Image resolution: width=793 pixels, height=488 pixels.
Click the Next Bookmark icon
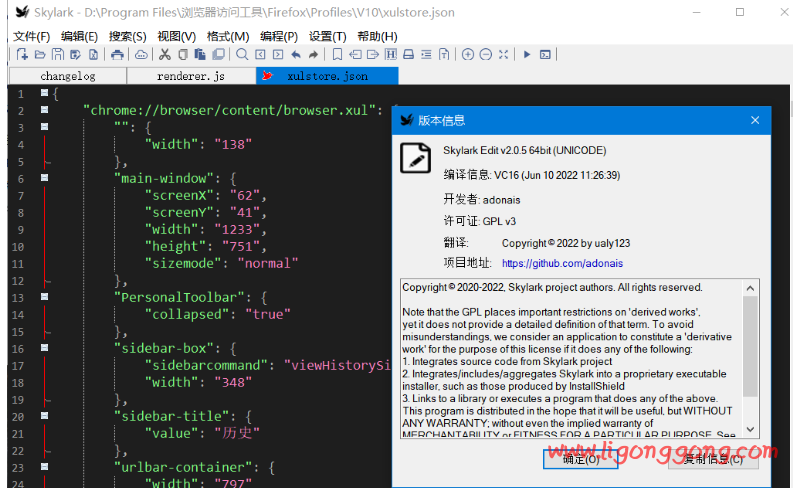coord(373,55)
